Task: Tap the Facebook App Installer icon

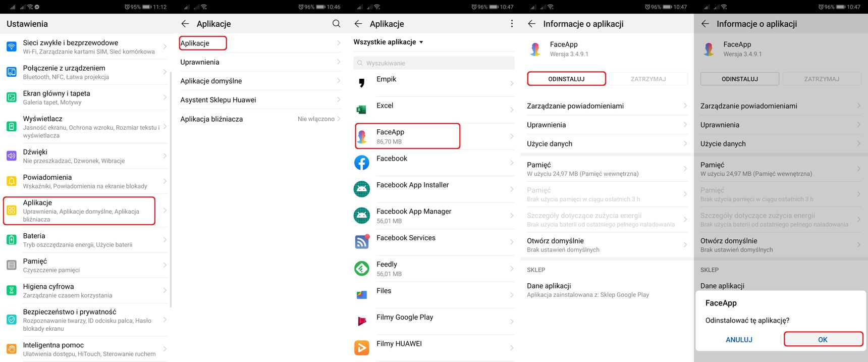Action: pos(361,189)
